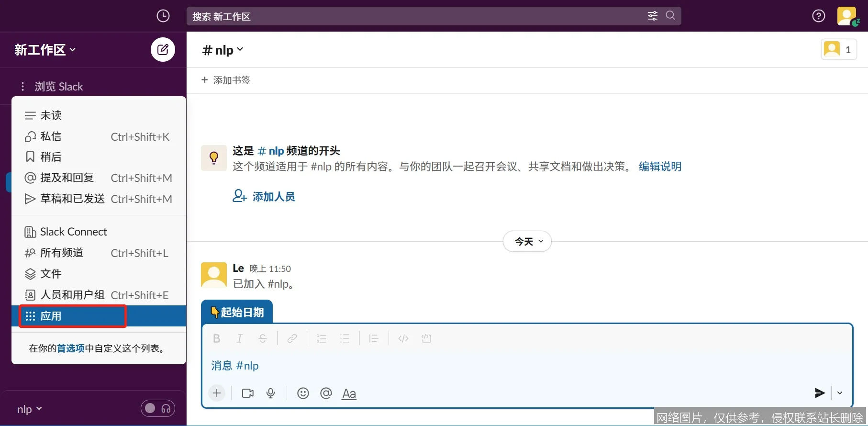This screenshot has height=426, width=868.
Task: Focus the 消息 #nlp message input
Action: click(526, 366)
